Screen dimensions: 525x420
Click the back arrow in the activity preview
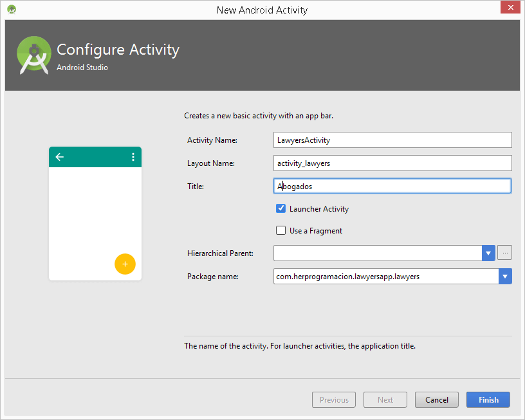pos(60,157)
